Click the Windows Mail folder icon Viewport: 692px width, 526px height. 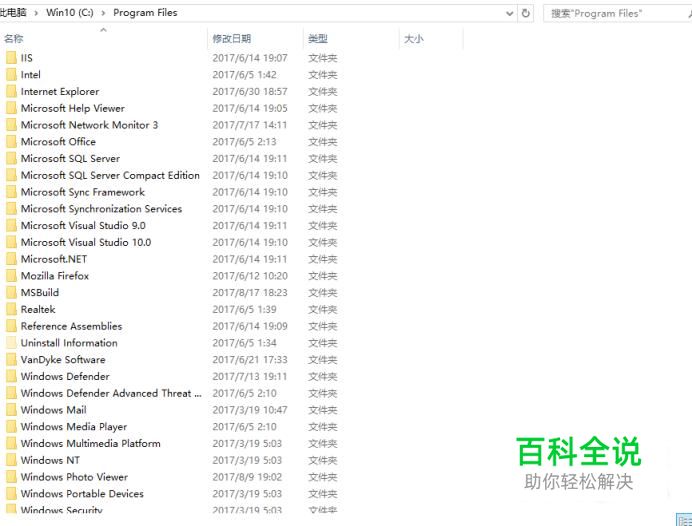(11, 410)
